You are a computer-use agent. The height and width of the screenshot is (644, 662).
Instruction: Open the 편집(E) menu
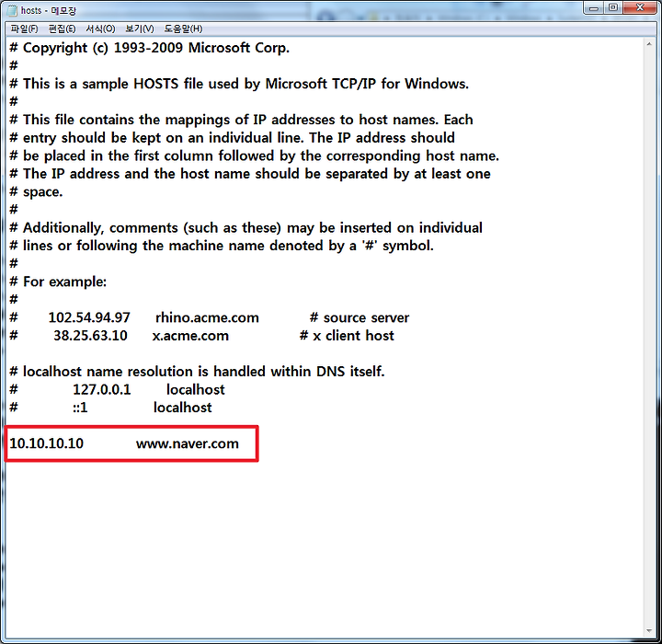[x=63, y=29]
